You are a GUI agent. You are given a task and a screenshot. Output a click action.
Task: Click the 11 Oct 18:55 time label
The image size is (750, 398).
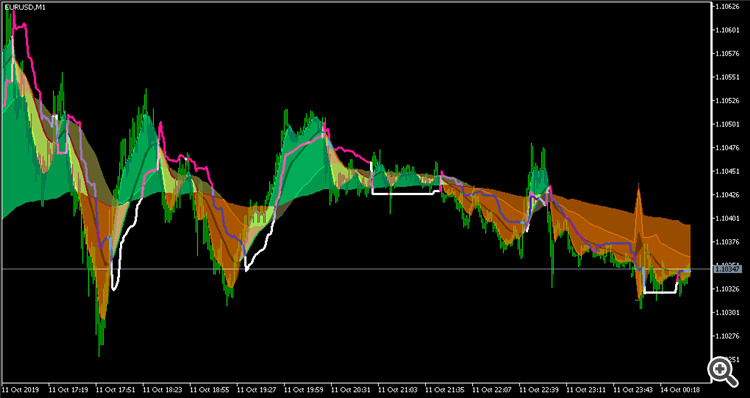(x=210, y=389)
